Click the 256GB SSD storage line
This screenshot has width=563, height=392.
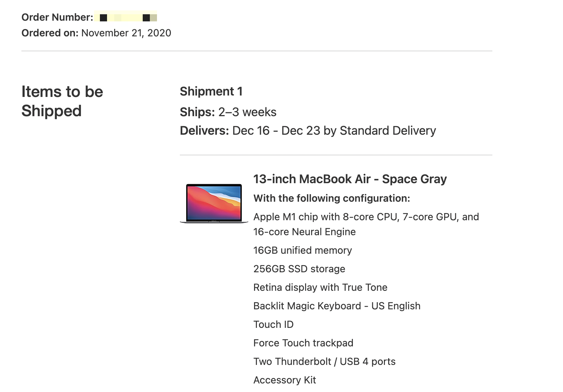[299, 269]
